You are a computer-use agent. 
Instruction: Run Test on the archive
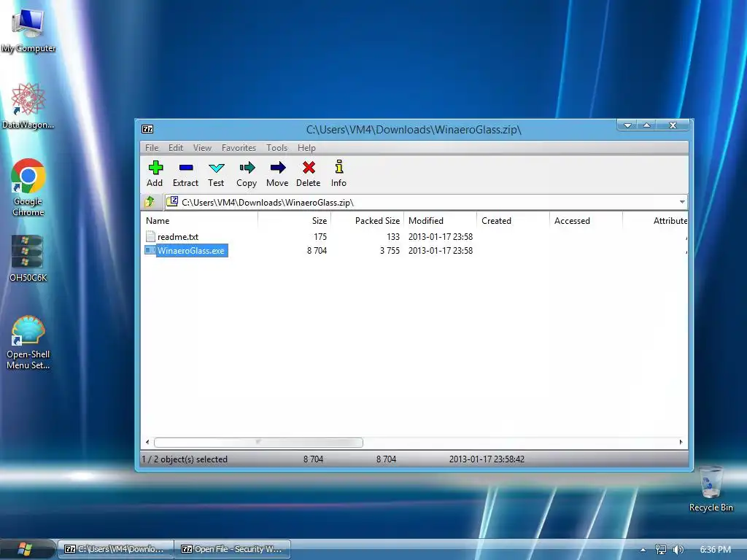pos(216,174)
